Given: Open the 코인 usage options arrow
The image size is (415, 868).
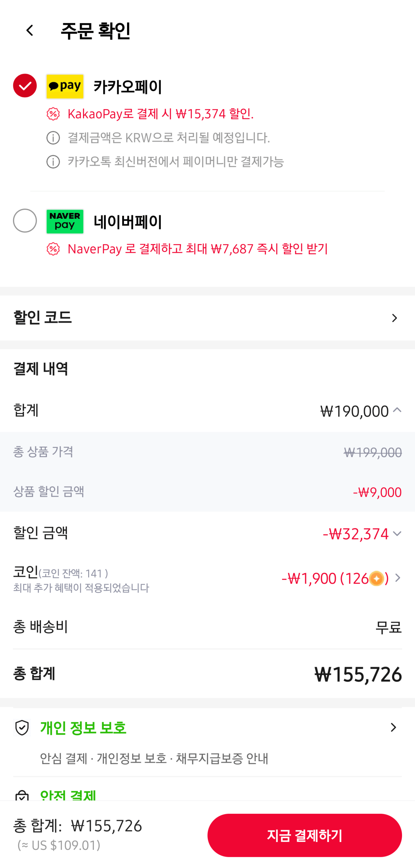Looking at the screenshot, I should click(397, 578).
